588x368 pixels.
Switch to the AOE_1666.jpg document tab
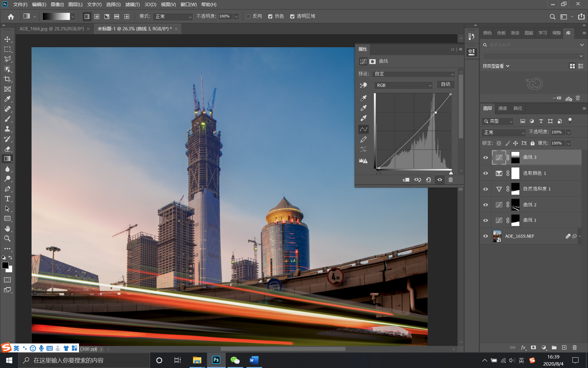pos(51,29)
